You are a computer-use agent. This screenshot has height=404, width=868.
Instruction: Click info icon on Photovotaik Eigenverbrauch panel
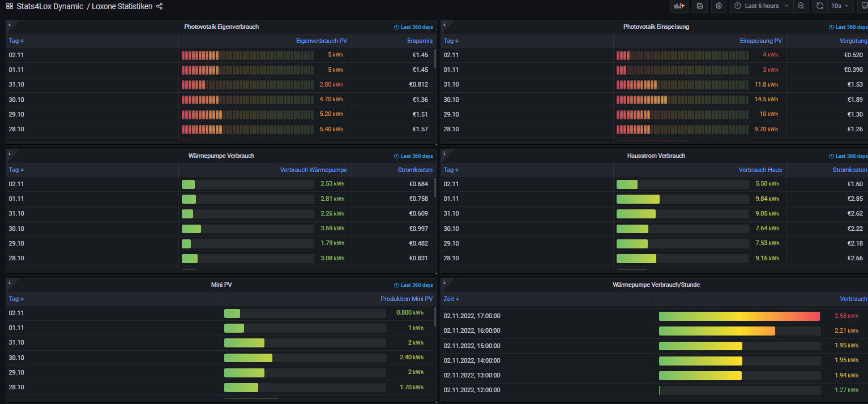(x=10, y=25)
